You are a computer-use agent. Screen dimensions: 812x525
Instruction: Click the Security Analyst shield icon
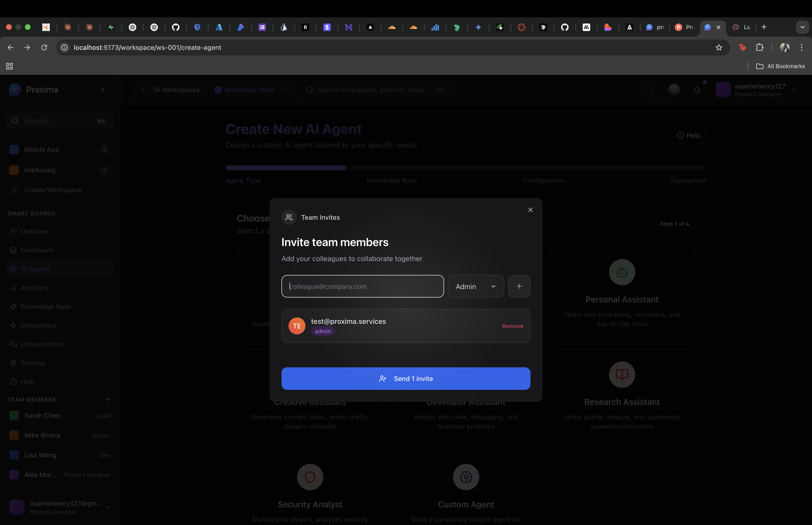310,477
